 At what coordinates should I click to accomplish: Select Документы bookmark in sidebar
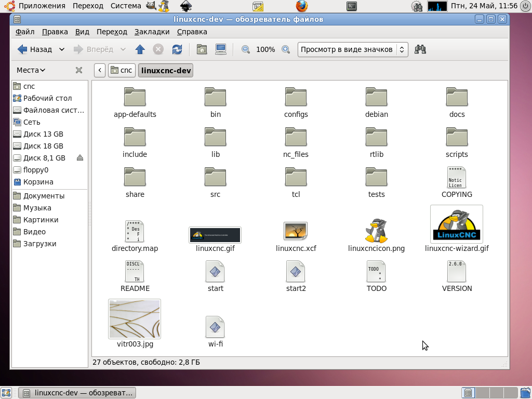pos(50,196)
